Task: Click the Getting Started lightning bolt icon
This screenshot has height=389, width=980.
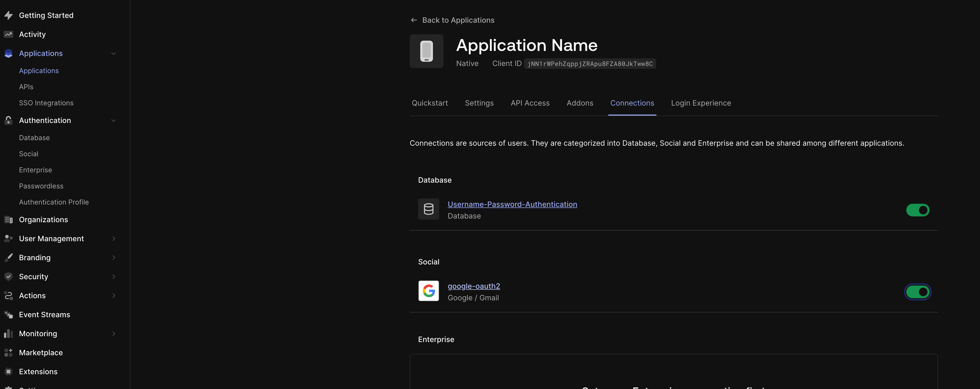Action: [x=8, y=15]
